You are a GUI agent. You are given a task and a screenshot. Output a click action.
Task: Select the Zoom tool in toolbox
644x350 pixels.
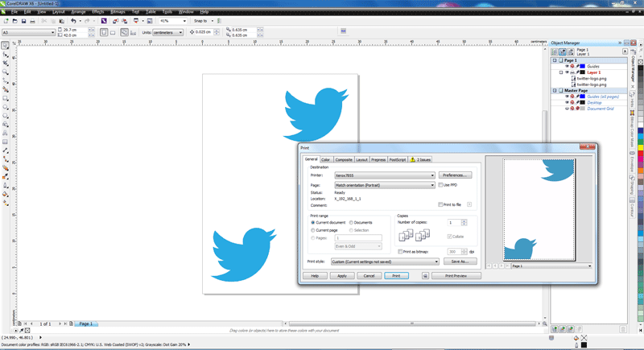point(5,72)
